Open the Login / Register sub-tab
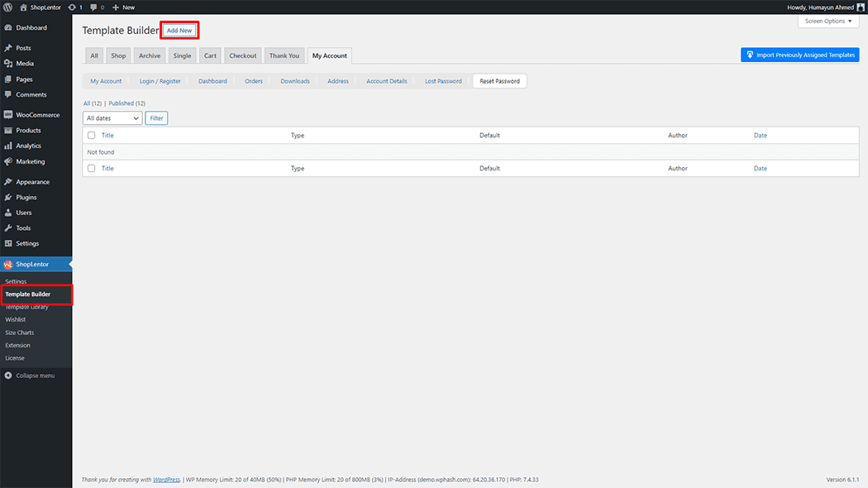The width and height of the screenshot is (868, 488). 160,81
